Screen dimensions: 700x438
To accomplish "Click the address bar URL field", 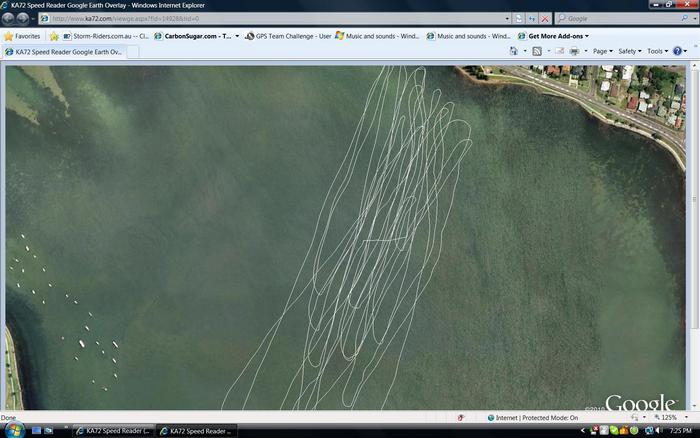I will click(270, 18).
